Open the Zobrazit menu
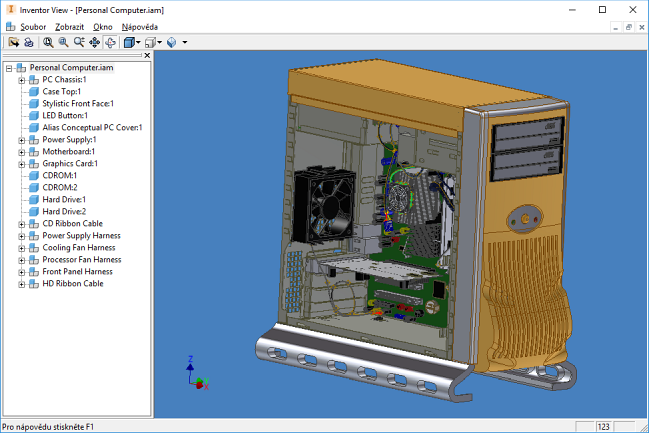The width and height of the screenshot is (649, 433). (x=70, y=26)
